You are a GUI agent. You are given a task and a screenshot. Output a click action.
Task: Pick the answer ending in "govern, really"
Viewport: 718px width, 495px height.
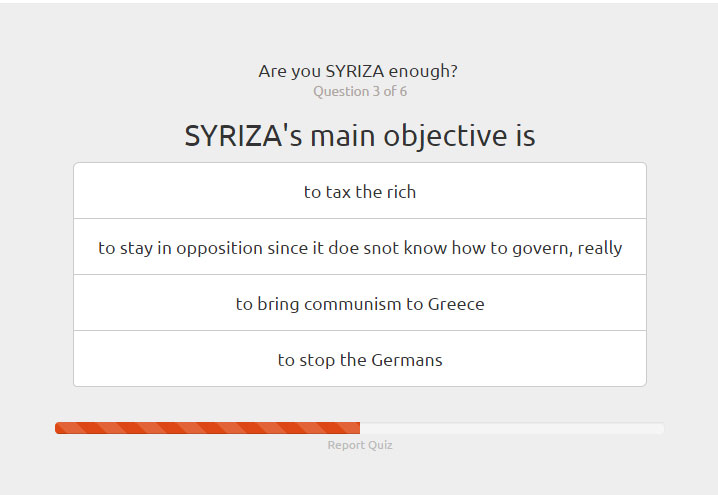click(360, 247)
